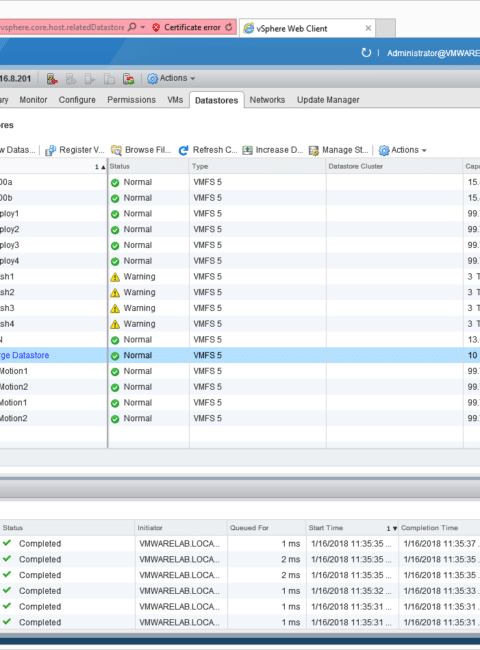Screen dimensions: 480x650
Task: Select the 'ploy2' datastore row name
Action: click(10, 229)
